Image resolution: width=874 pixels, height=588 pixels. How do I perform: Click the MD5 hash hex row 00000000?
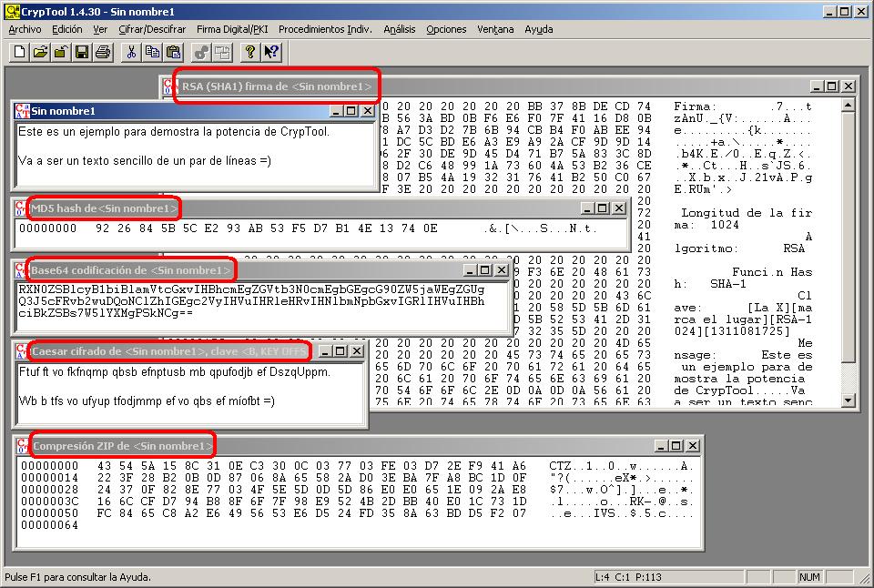[x=308, y=228]
